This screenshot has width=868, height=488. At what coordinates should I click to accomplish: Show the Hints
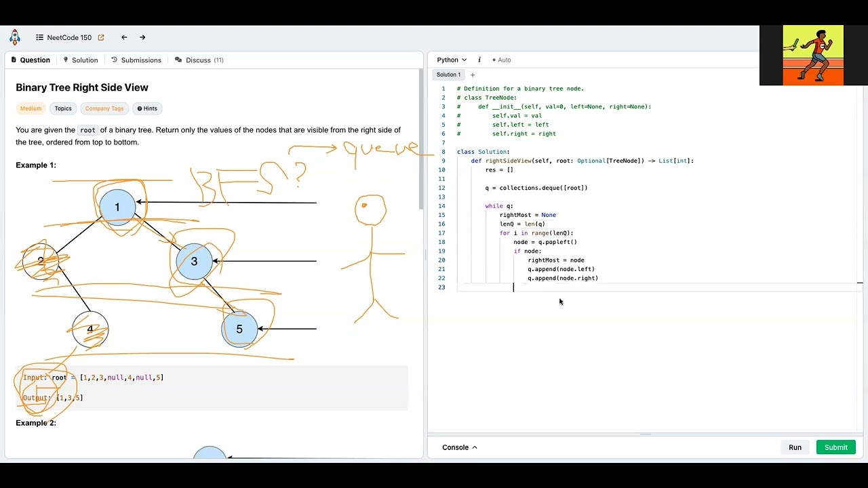click(x=147, y=108)
